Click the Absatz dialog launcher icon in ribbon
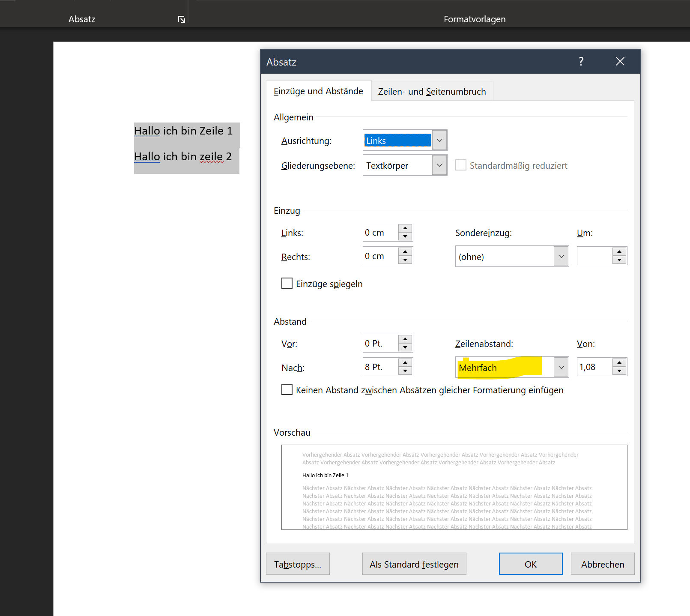 point(182,19)
